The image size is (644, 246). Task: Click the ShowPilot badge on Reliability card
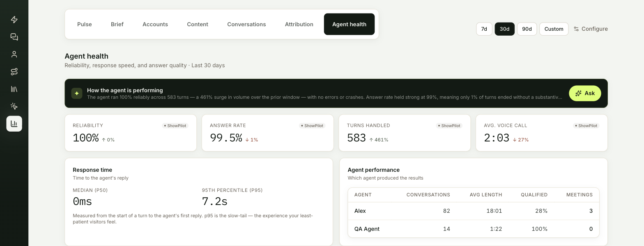tap(175, 126)
